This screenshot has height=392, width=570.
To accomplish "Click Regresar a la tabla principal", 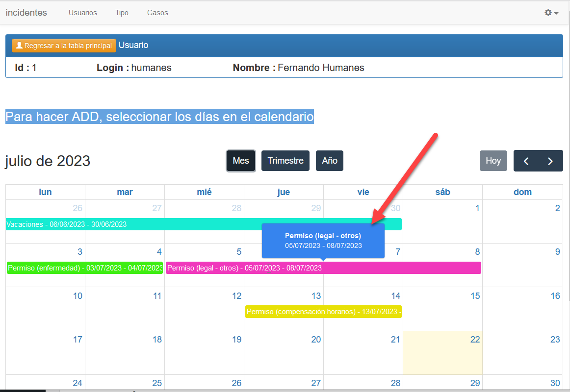I will [x=64, y=45].
